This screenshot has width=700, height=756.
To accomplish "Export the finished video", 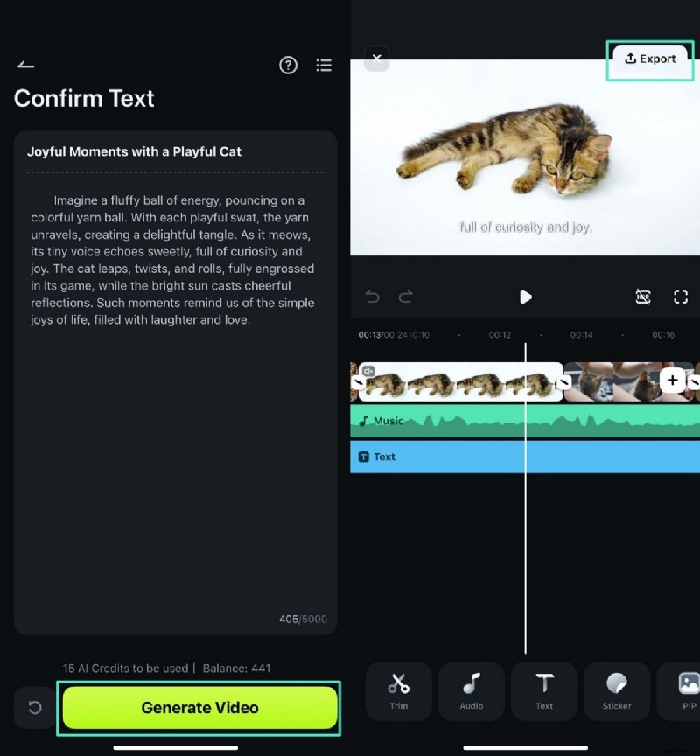I will [x=649, y=59].
